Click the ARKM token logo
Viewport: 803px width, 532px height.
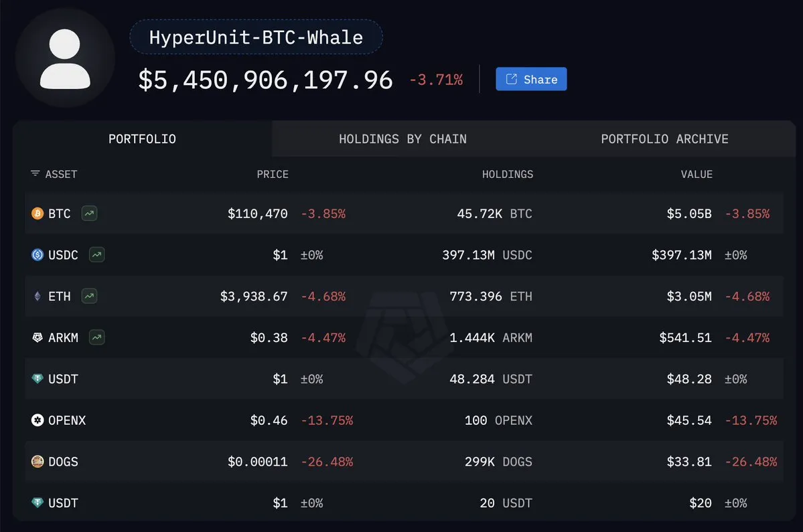pos(38,338)
